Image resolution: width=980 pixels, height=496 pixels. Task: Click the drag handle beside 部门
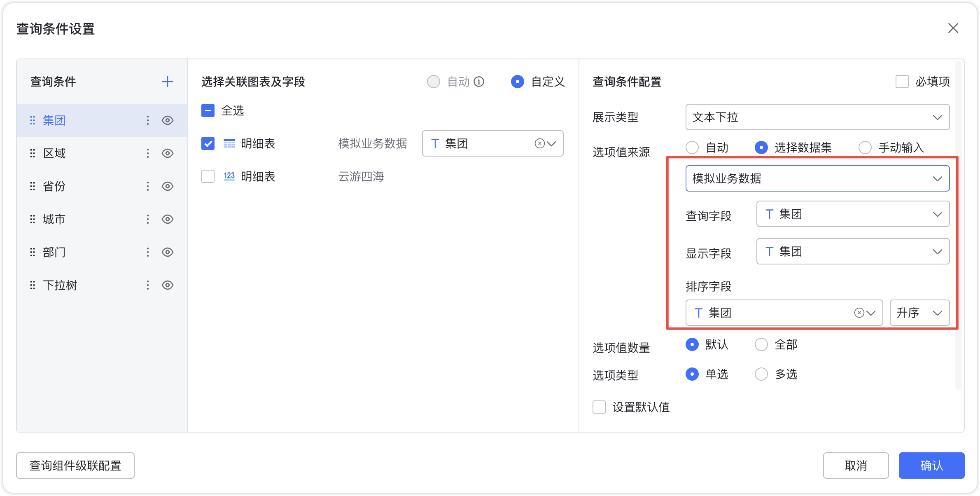coord(33,252)
